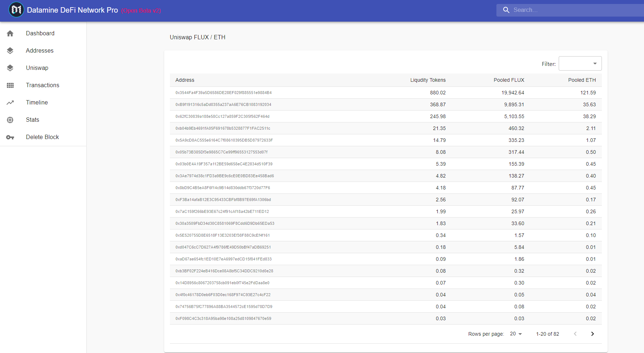Open address 0x8bD9C4B5eA8F6f14c9B14d830ddb67f3720d77F6
This screenshot has height=353, width=644.
point(222,188)
